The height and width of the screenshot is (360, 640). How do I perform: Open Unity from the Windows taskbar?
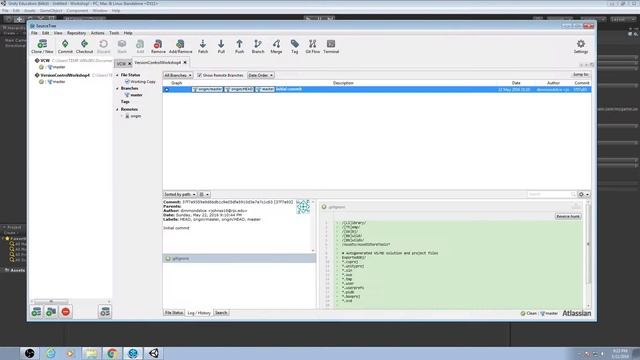click(x=154, y=353)
